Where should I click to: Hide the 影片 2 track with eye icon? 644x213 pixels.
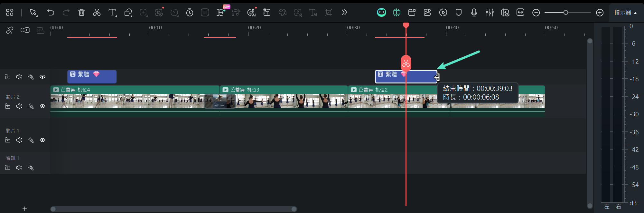click(x=42, y=106)
